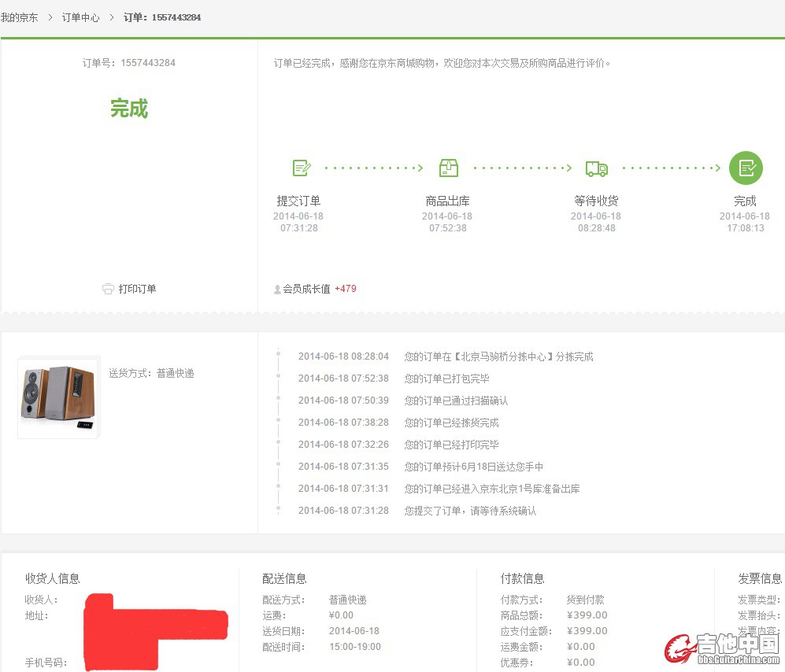Click the 商品总额 value ¥399.00

tap(587, 615)
